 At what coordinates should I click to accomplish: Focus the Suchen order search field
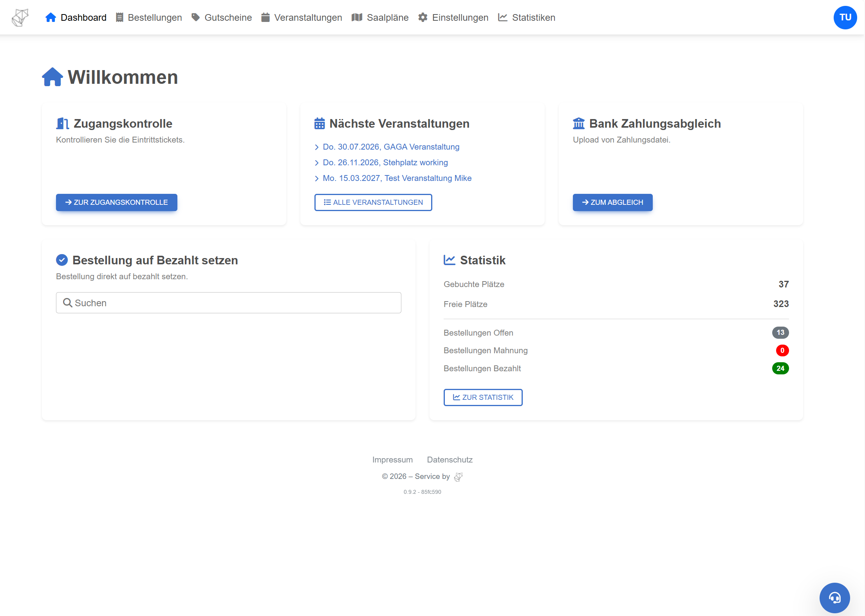click(229, 303)
